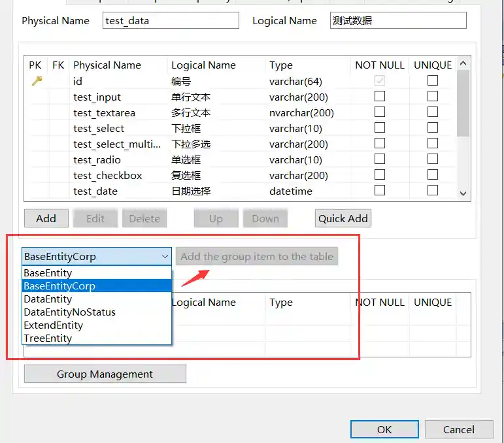Toggle UNIQUE checkbox for id row
The height and width of the screenshot is (443, 504).
(432, 80)
